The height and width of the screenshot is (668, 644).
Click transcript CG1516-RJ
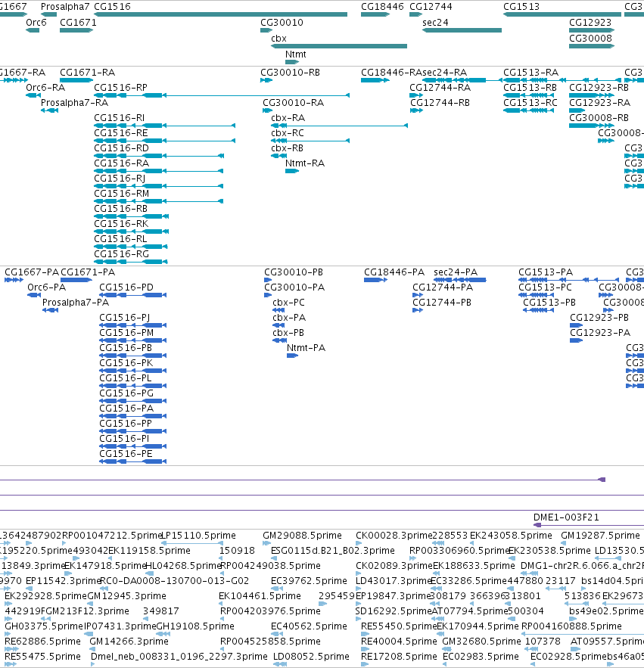coord(159,186)
